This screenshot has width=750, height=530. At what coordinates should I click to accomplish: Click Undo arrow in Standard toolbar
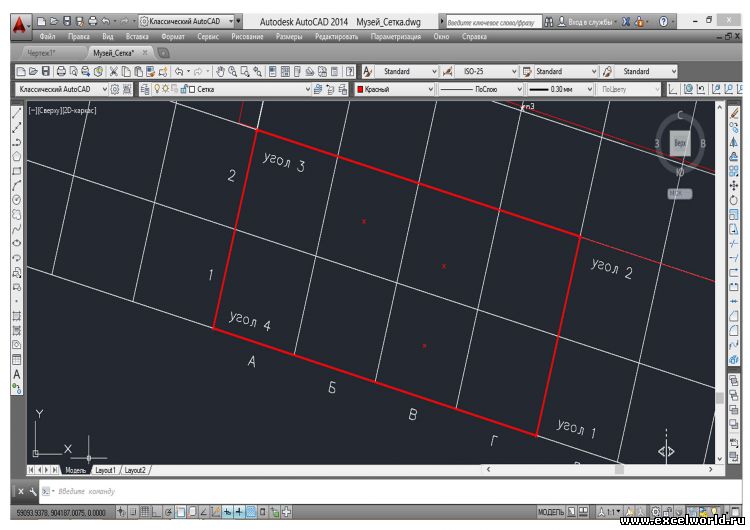[179, 72]
